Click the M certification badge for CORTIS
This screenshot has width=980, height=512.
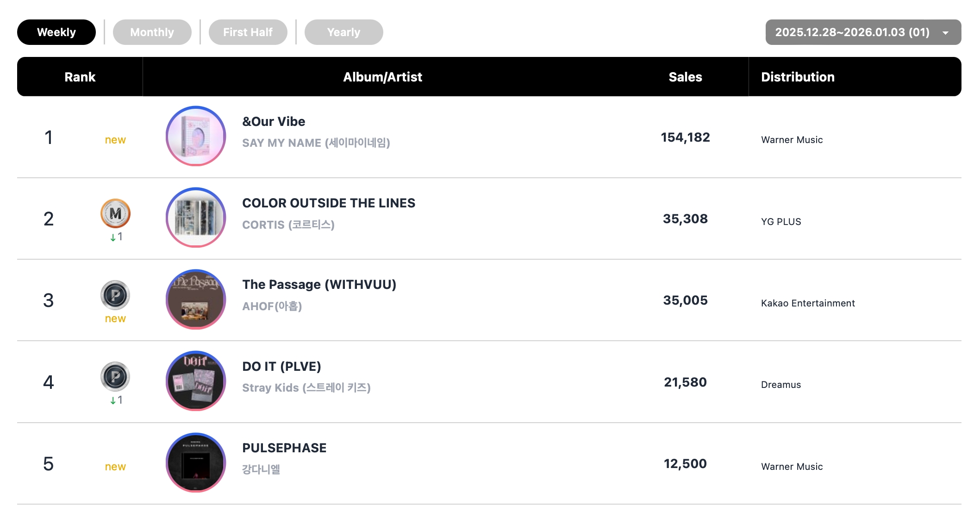point(115,213)
